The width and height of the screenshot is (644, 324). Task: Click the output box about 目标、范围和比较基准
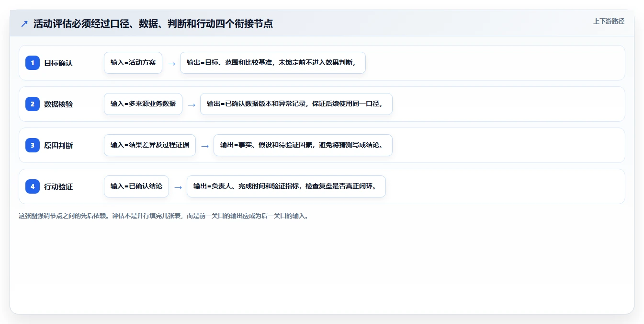273,63
